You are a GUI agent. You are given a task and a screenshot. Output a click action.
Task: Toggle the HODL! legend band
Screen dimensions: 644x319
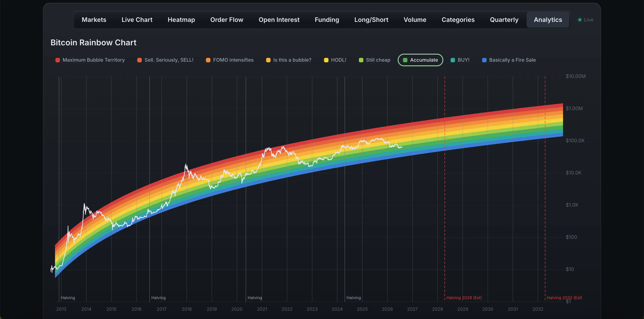point(335,60)
